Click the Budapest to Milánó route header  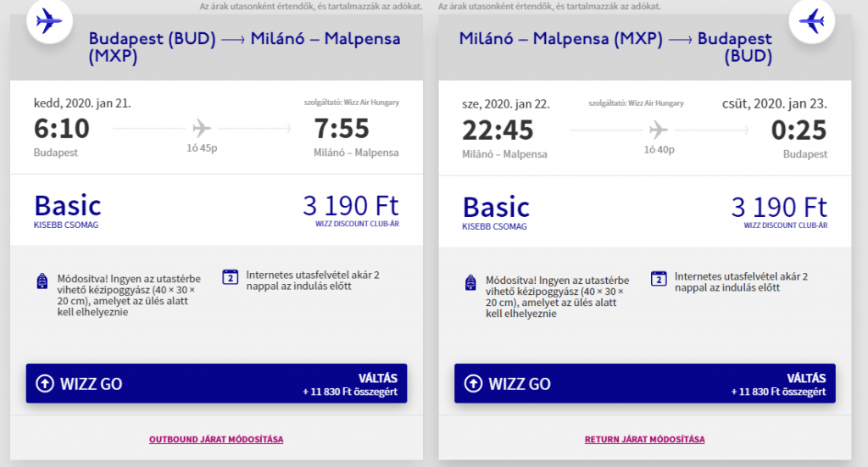point(244,47)
